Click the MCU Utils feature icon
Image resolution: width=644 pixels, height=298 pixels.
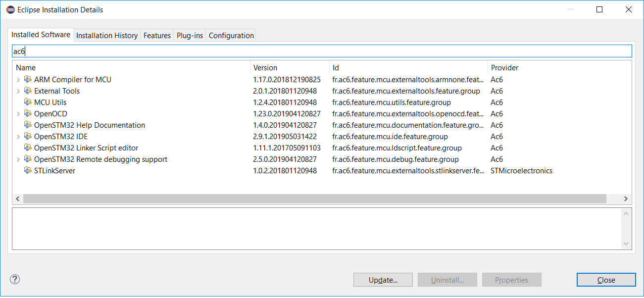pyautogui.click(x=28, y=102)
